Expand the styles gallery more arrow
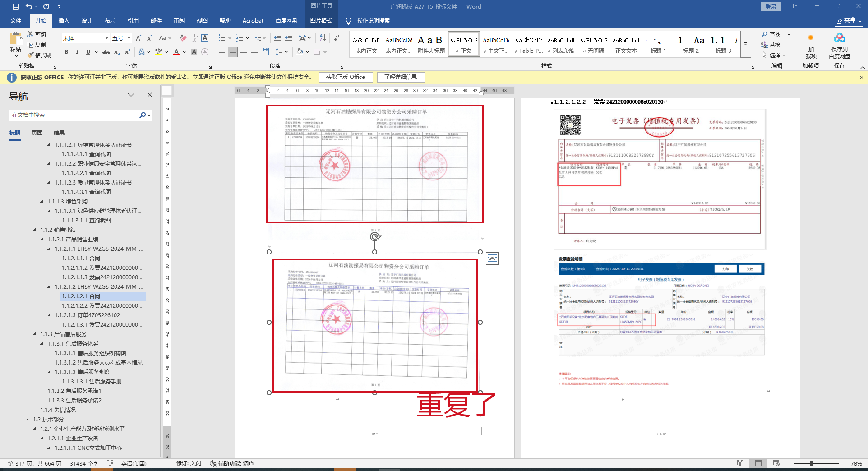The image size is (868, 471). tap(746, 44)
